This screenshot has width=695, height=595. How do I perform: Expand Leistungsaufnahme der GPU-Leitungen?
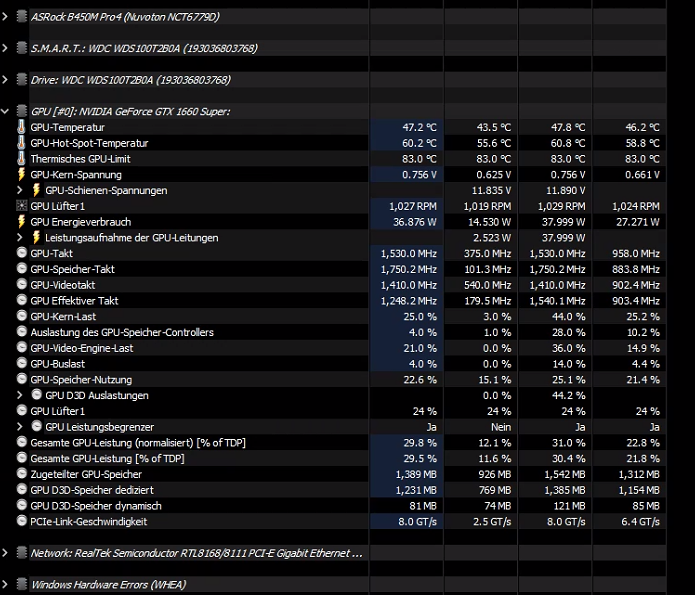20,238
